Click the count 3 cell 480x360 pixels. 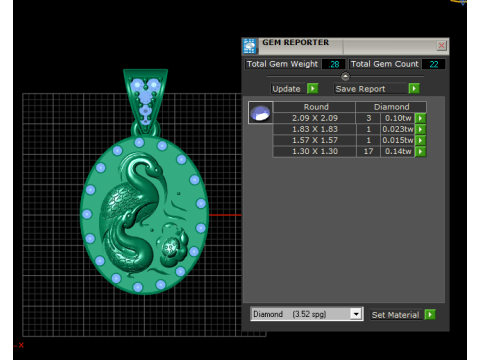point(368,118)
